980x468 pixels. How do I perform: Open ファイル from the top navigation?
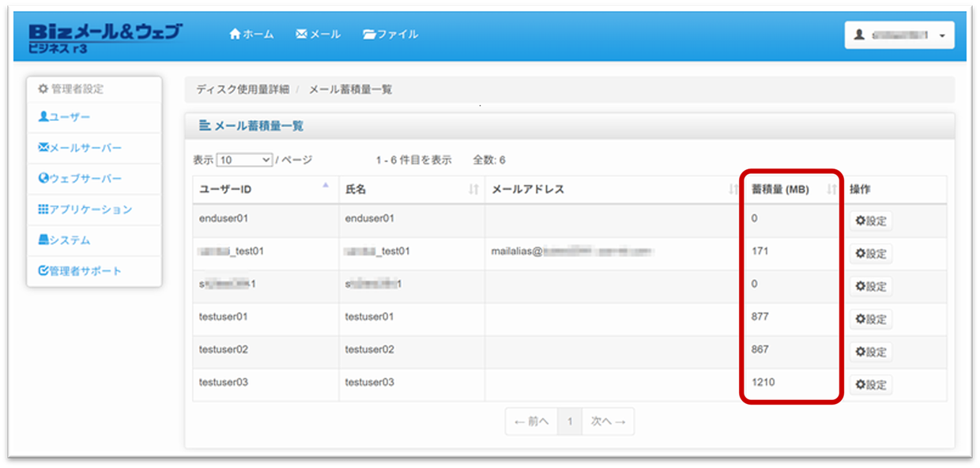pos(390,34)
